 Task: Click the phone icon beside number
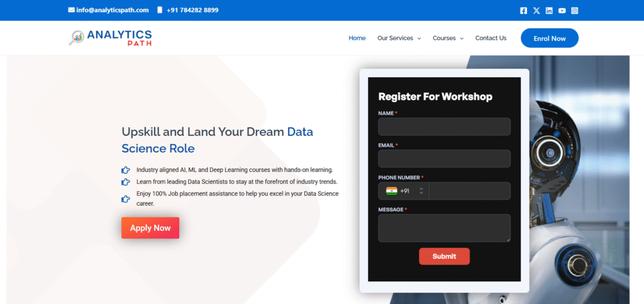point(160,10)
